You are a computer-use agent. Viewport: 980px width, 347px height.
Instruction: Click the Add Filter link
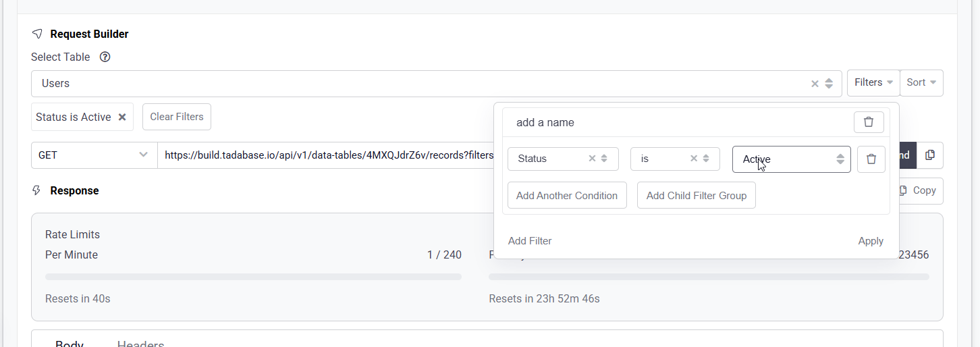pos(530,241)
